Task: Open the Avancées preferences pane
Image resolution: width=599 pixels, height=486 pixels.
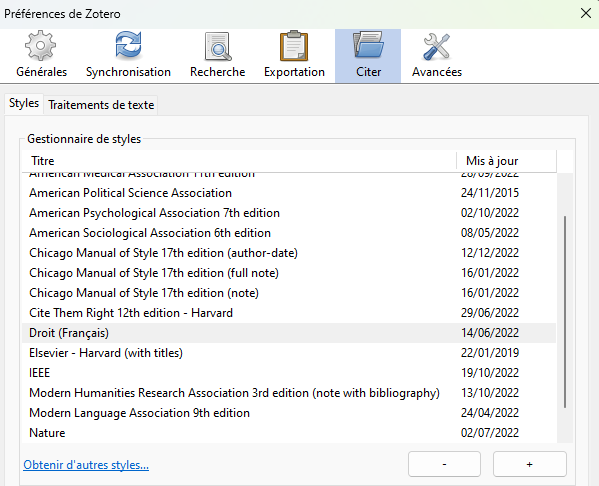Action: pos(437,55)
